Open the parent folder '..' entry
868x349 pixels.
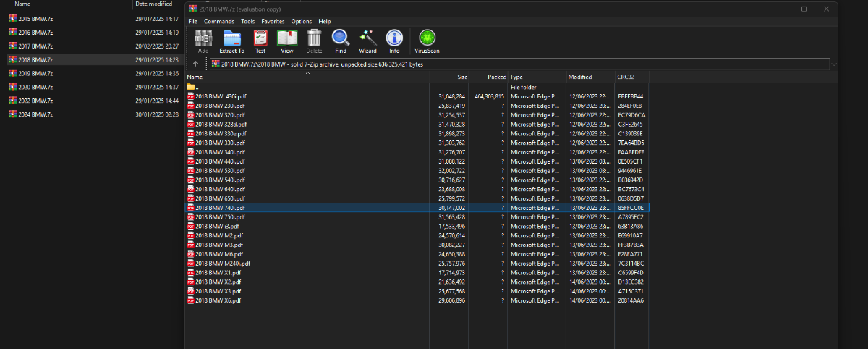192,87
